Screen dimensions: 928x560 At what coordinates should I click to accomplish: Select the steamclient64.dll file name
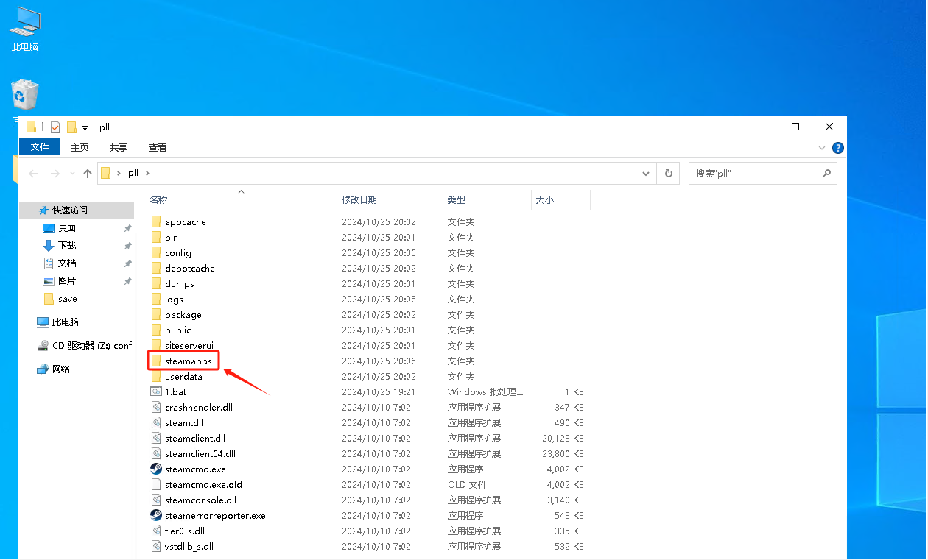(x=200, y=453)
